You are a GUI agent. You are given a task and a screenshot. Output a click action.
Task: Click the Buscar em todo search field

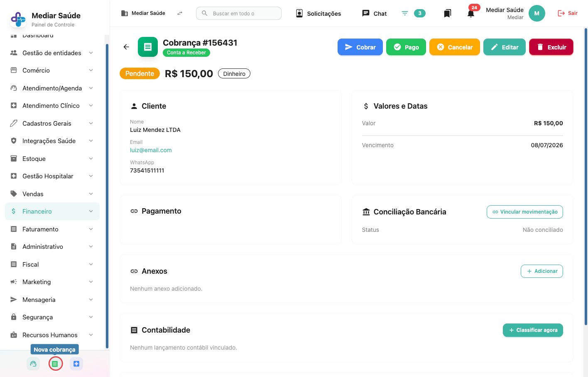pyautogui.click(x=239, y=13)
